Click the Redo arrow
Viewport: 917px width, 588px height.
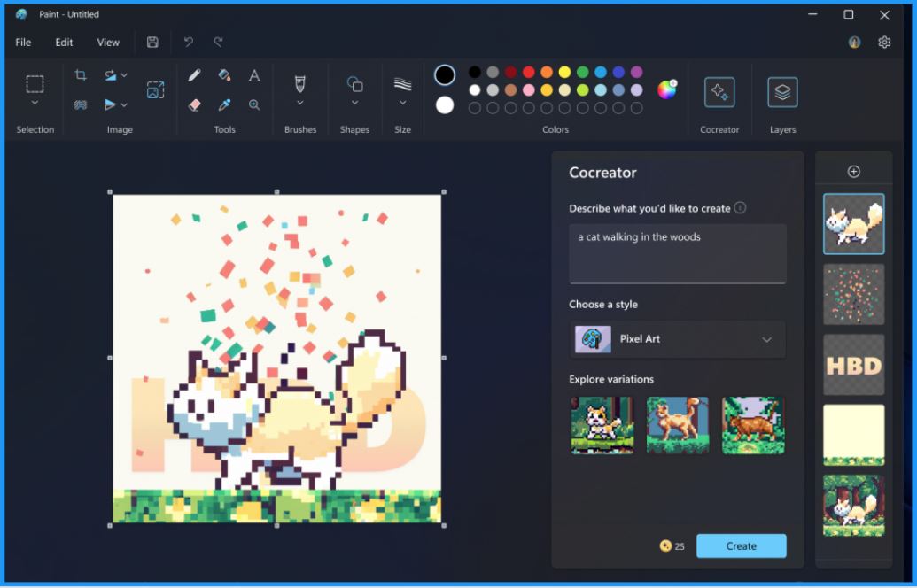[x=218, y=43]
